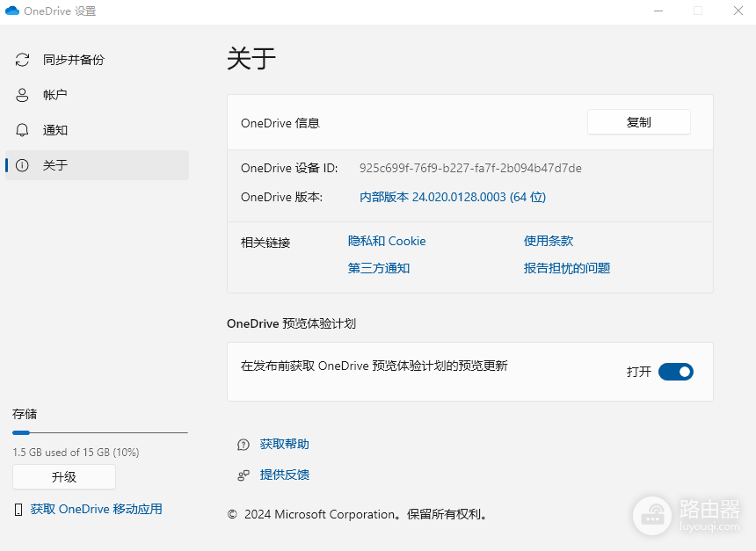The width and height of the screenshot is (756, 551).
Task: Open the 第三方通知 link
Action: click(x=379, y=268)
